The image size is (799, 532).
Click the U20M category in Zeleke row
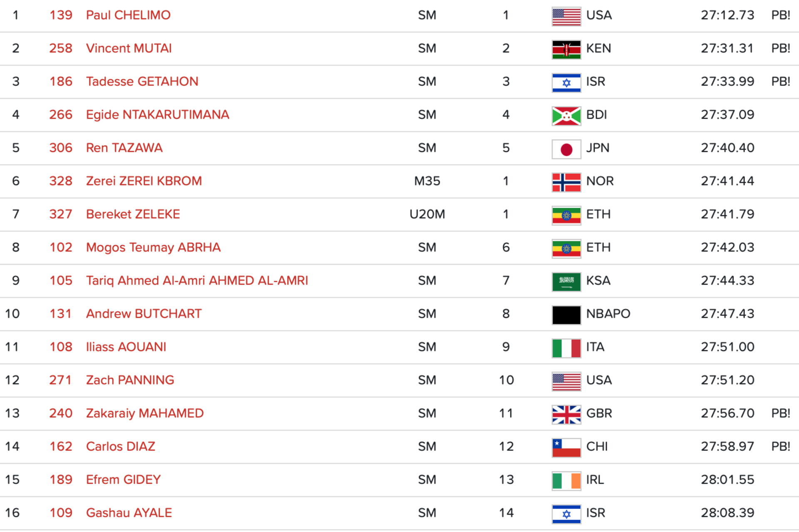(427, 214)
